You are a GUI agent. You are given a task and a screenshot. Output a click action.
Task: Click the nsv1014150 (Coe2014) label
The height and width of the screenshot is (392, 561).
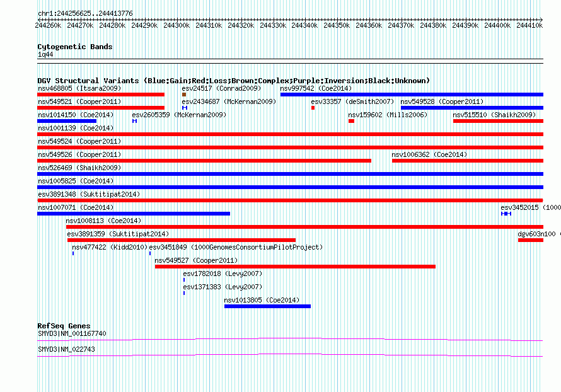click(x=76, y=115)
